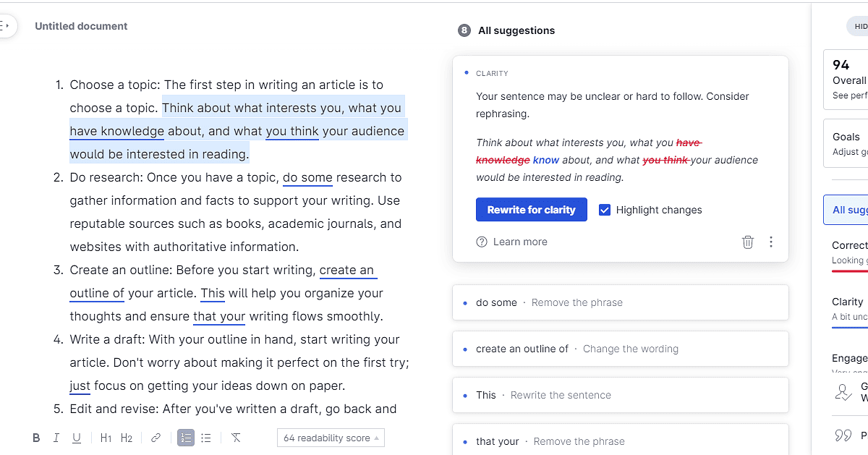Clear formatting with the format-removal icon

pyautogui.click(x=235, y=438)
